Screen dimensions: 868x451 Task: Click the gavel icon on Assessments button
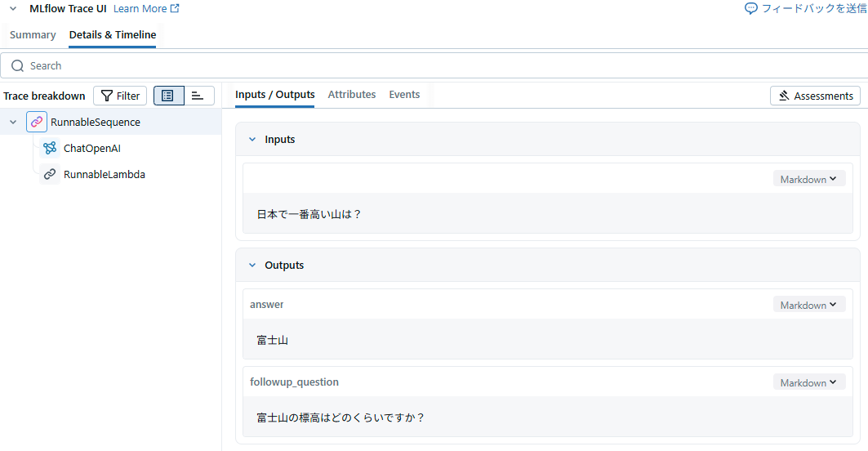point(784,96)
